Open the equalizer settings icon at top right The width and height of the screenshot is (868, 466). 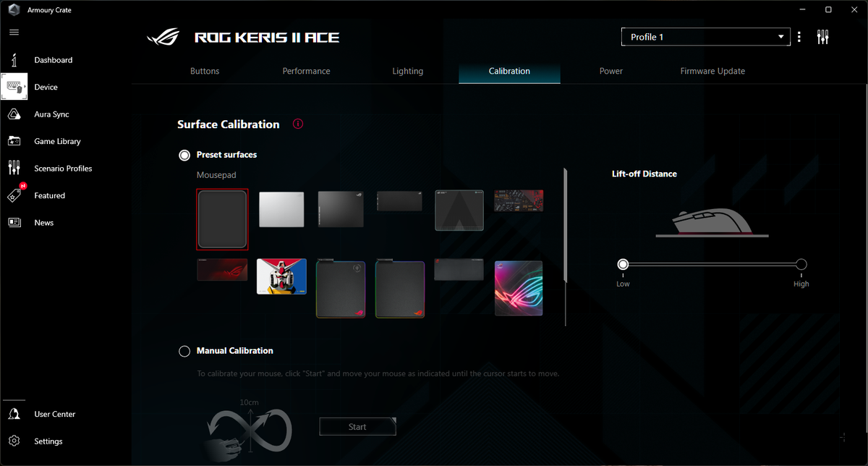[822, 37]
